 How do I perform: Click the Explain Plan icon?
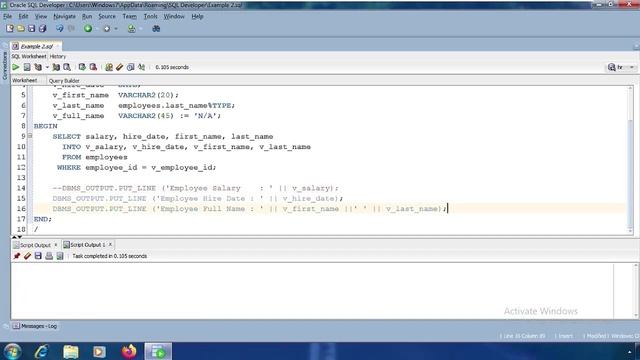point(38,67)
